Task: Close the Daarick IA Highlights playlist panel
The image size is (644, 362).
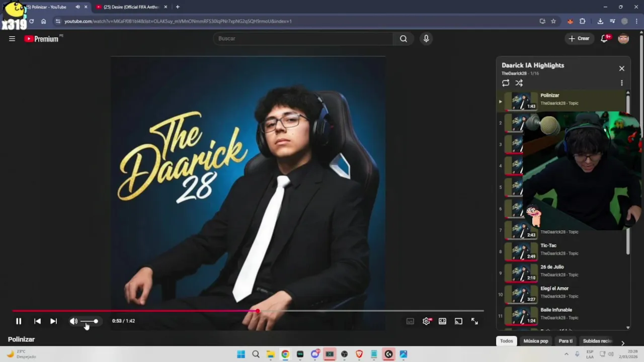Action: (x=622, y=68)
